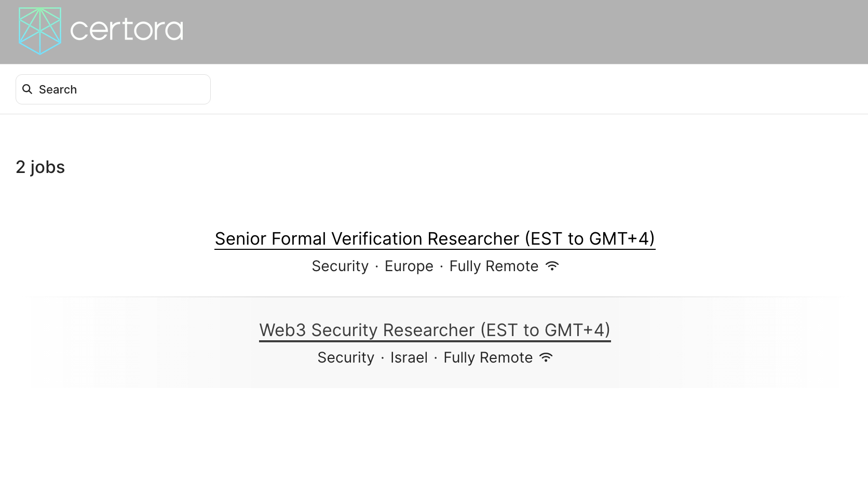Click Security department under Senior Formal Verification
Viewport: 868px width, 481px height.
340,266
